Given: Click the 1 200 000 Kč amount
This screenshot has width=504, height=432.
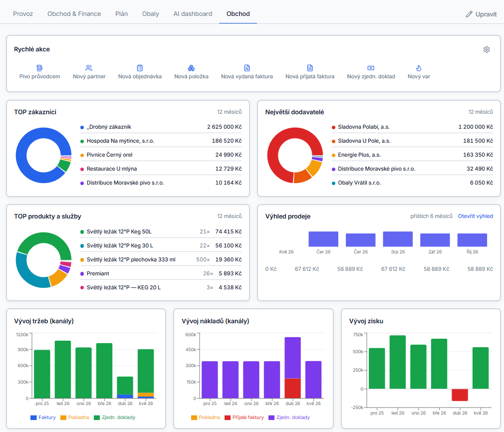Looking at the screenshot, I should point(476,127).
